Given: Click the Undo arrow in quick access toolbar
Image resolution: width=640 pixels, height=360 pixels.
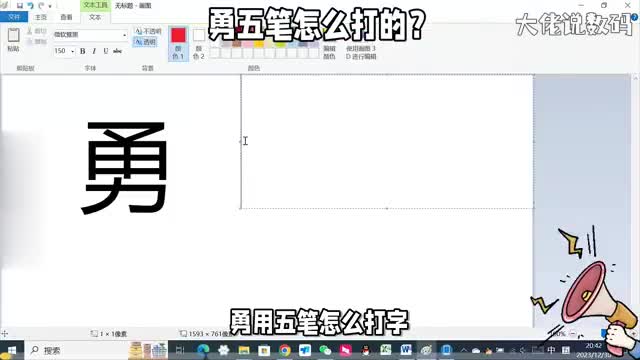Looking at the screenshot, I should point(30,6).
